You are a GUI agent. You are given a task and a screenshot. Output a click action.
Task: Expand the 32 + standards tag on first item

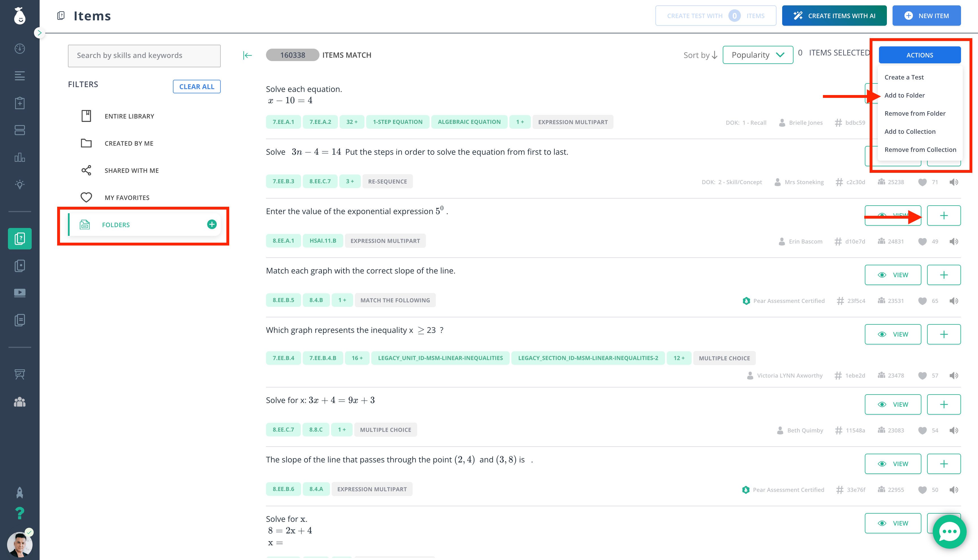coord(352,122)
